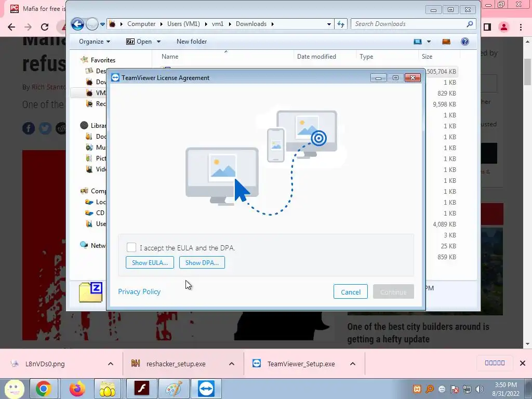
Task: Open the TeamViewer_Setup.exe download
Action: 301,364
